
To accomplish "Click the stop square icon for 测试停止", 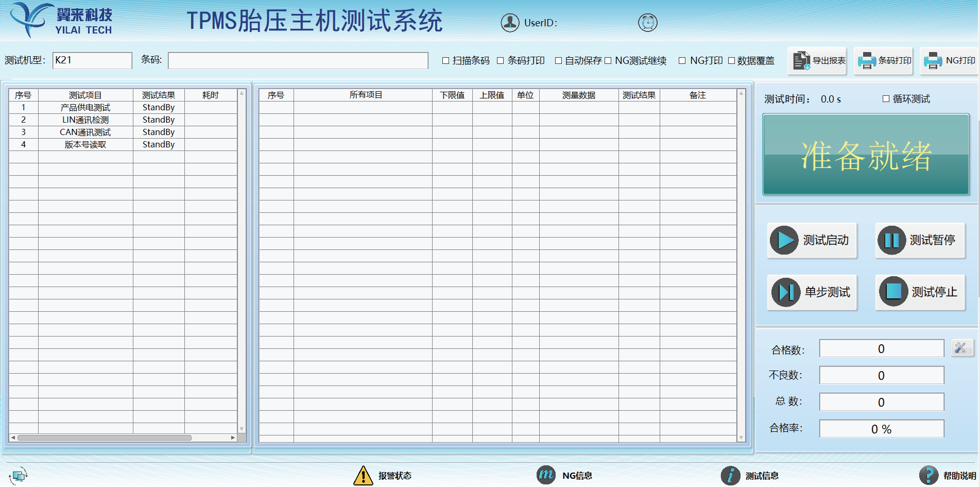I will click(x=893, y=292).
